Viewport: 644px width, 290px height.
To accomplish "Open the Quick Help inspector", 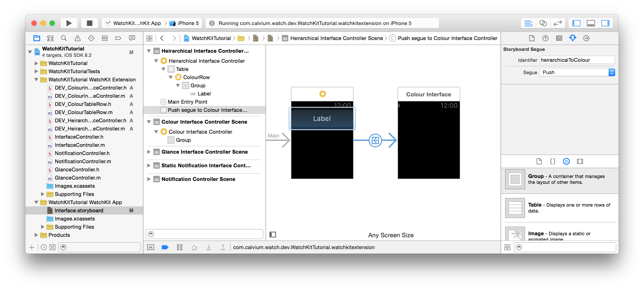I will pyautogui.click(x=546, y=38).
